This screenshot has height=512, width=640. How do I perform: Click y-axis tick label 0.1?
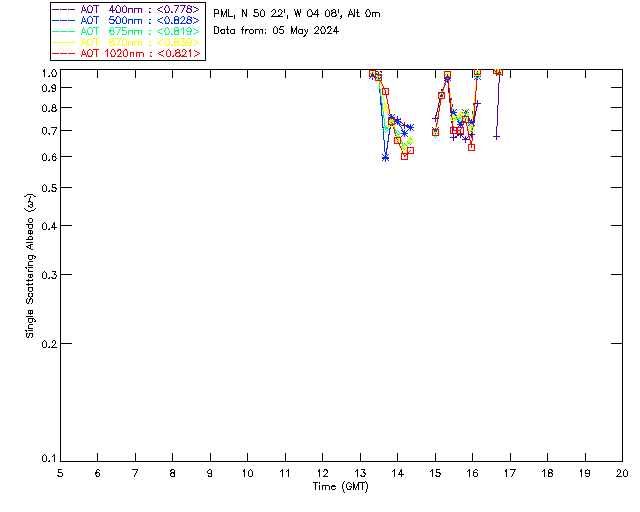(x=49, y=459)
